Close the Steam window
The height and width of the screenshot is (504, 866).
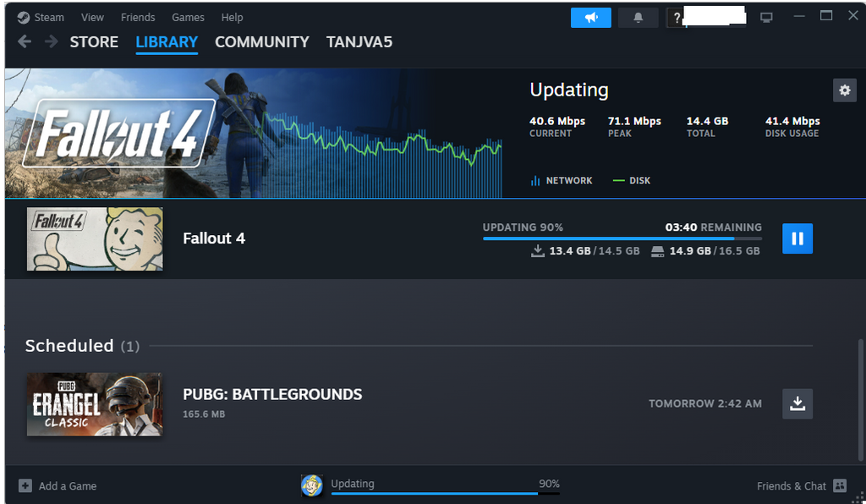(x=852, y=16)
